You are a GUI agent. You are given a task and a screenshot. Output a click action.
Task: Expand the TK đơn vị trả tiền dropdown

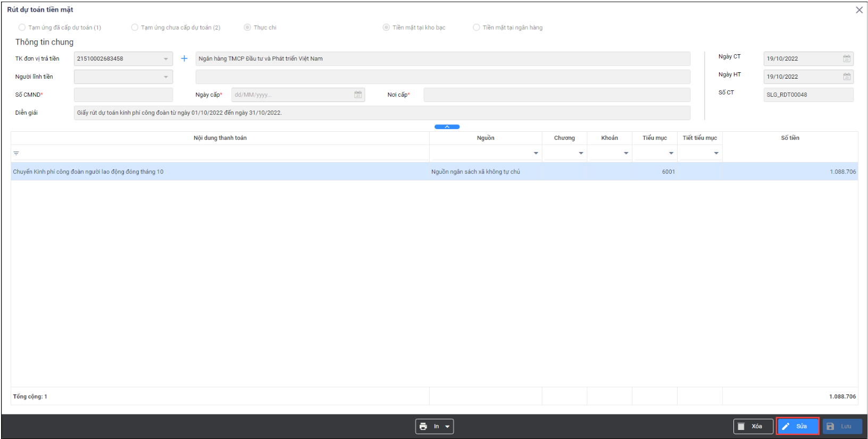[x=166, y=59]
